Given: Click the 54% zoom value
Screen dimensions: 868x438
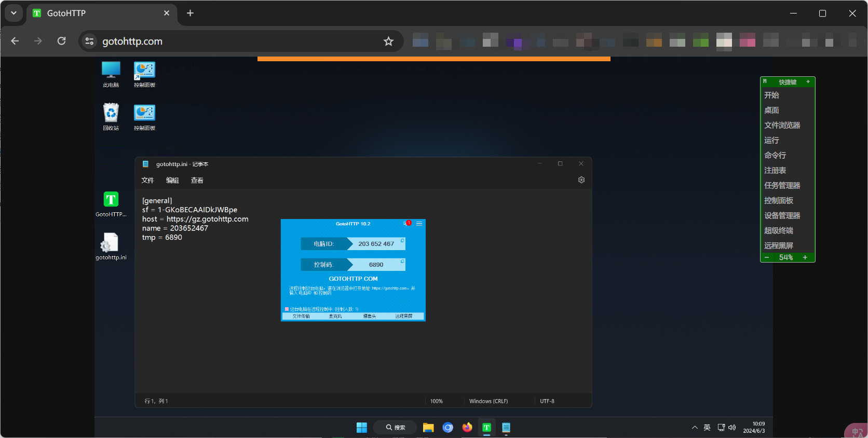Looking at the screenshot, I should click(786, 257).
